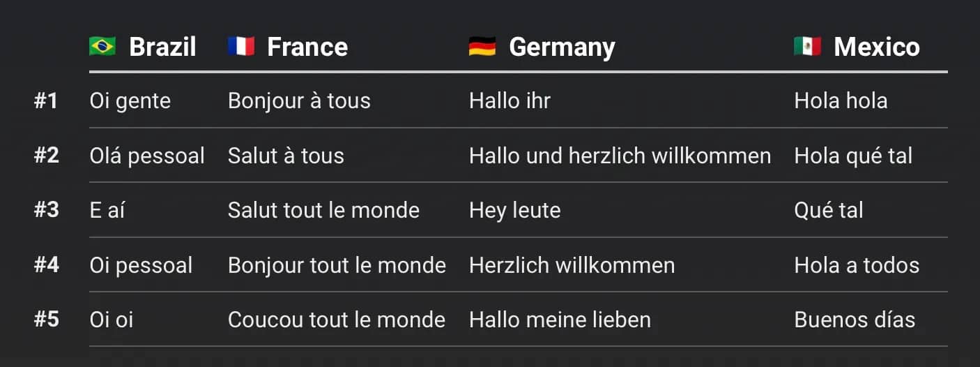The image size is (980, 367).
Task: Click the Mexico flag icon
Action: 807,46
